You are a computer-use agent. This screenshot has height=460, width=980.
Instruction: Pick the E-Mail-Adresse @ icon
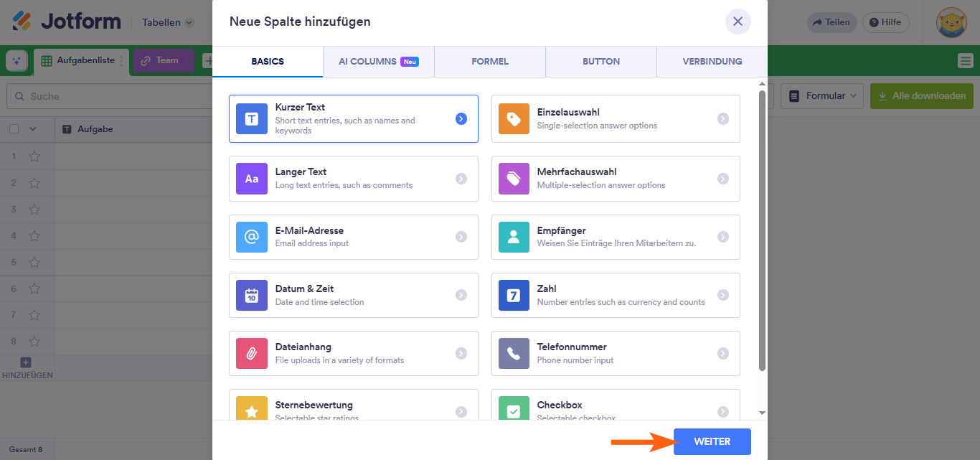pos(251,237)
